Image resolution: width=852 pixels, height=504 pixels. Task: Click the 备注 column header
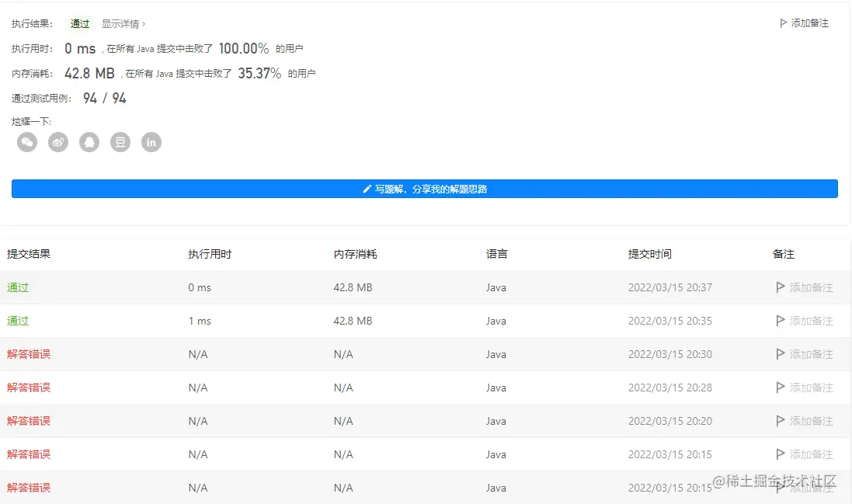tap(784, 254)
